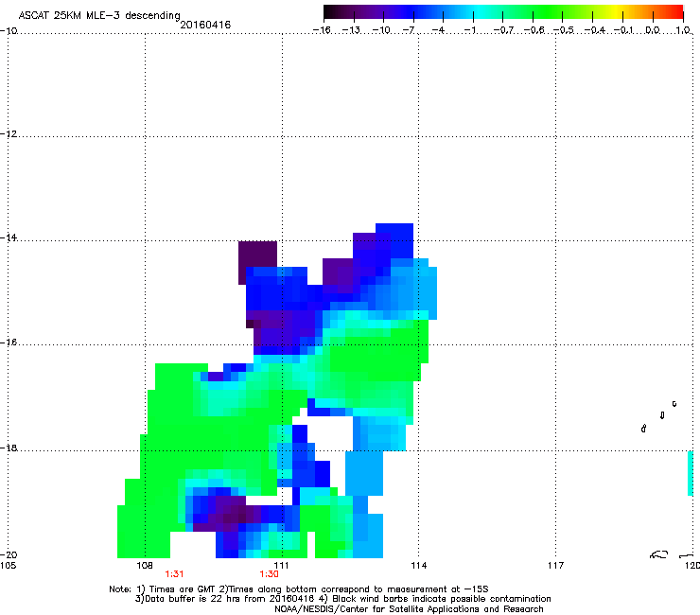The image size is (700, 615).
Task: Click the longitude axis label "108"
Action: click(145, 566)
